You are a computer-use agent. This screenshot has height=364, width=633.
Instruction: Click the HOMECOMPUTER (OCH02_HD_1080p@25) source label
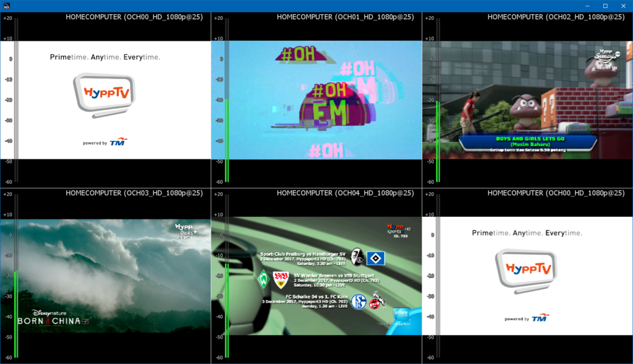click(556, 17)
